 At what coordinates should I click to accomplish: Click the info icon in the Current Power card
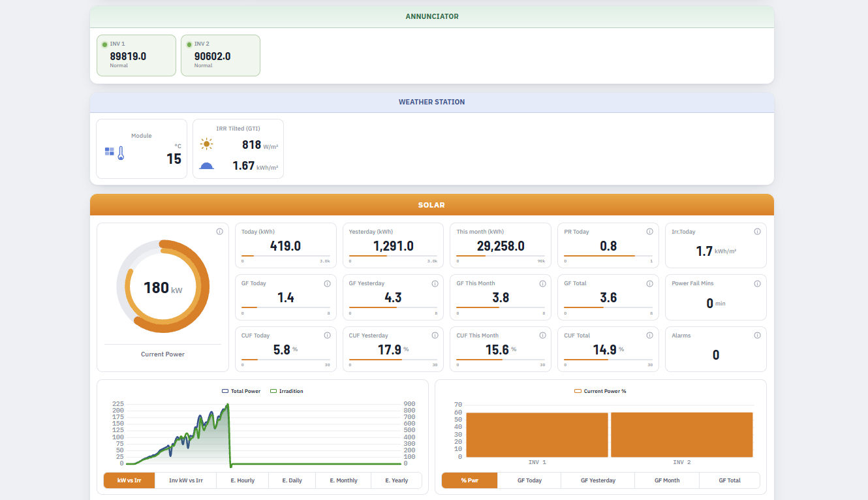(219, 232)
